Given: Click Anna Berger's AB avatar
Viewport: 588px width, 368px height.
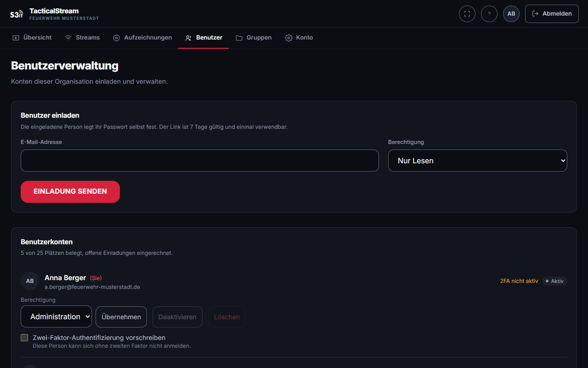Looking at the screenshot, I should [x=30, y=281].
